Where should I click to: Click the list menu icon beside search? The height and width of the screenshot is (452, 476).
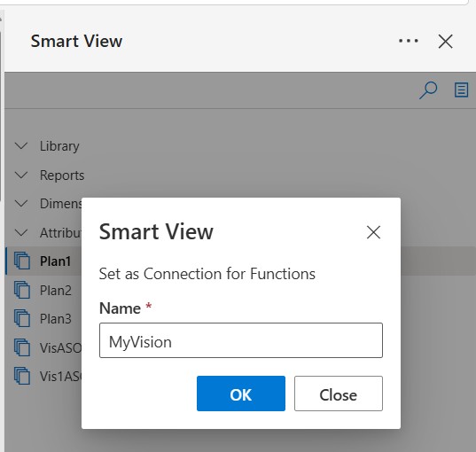(x=461, y=90)
